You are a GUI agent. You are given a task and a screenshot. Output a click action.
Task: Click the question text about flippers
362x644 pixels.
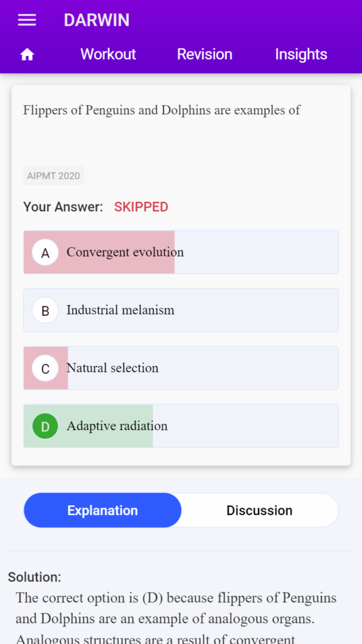[x=162, y=110]
